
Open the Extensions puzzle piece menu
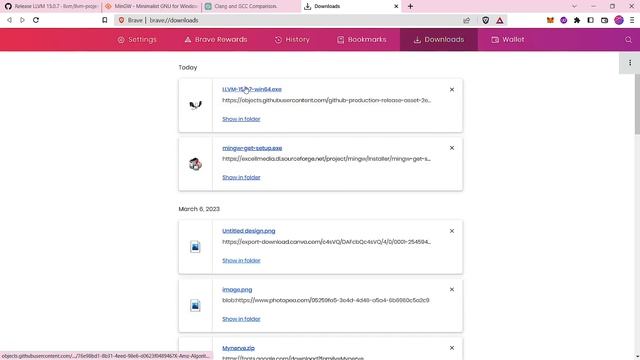tap(577, 20)
